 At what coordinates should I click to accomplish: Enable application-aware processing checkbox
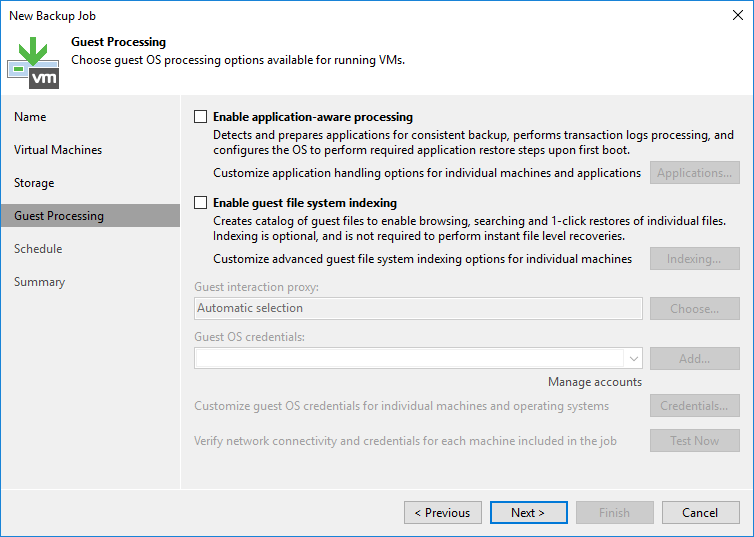(201, 117)
